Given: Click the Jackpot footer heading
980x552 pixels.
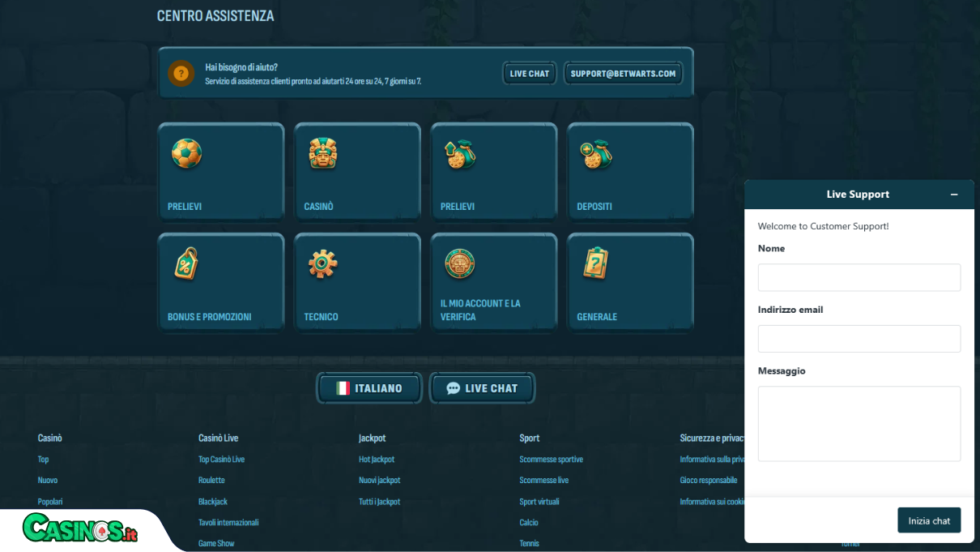Looking at the screenshot, I should [373, 438].
